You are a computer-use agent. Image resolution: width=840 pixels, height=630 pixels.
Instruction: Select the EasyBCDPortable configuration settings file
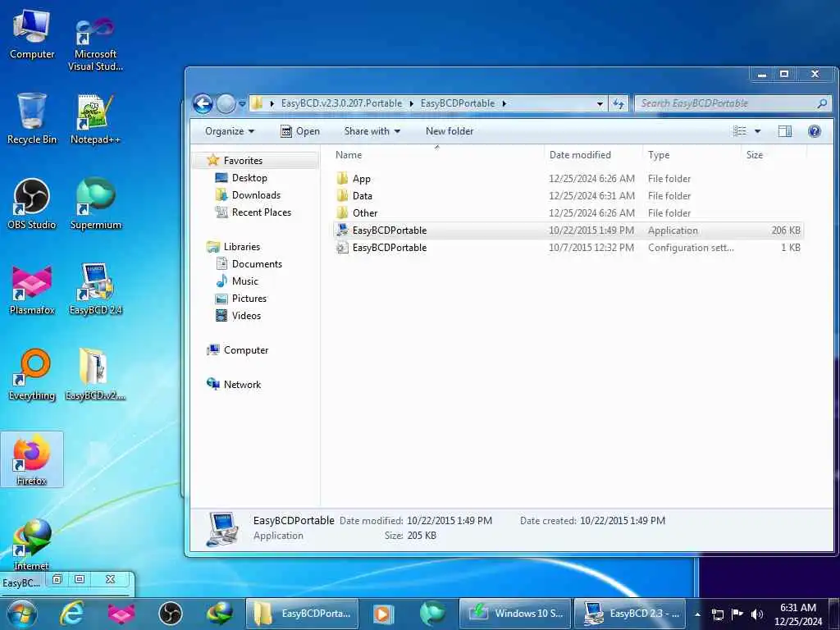click(x=568, y=248)
